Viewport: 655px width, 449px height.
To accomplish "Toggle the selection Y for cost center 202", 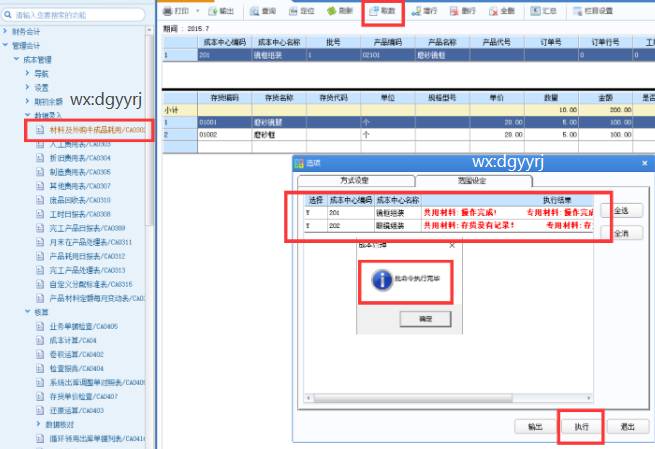I will coord(308,226).
